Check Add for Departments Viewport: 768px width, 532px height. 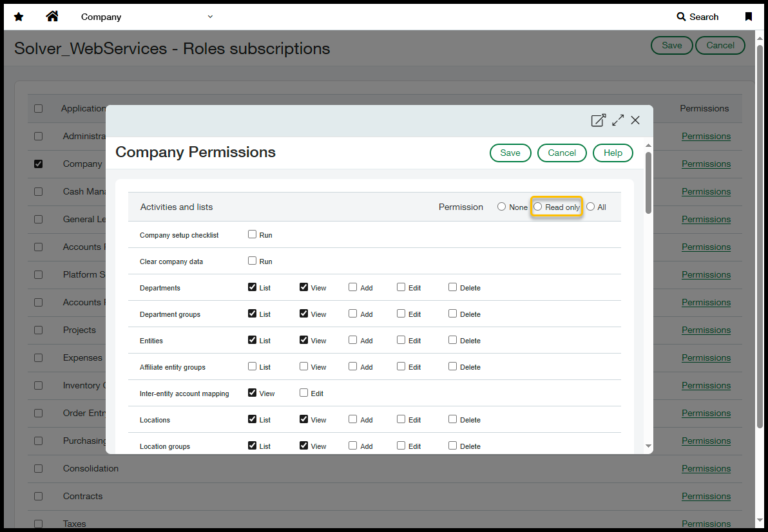[353, 287]
